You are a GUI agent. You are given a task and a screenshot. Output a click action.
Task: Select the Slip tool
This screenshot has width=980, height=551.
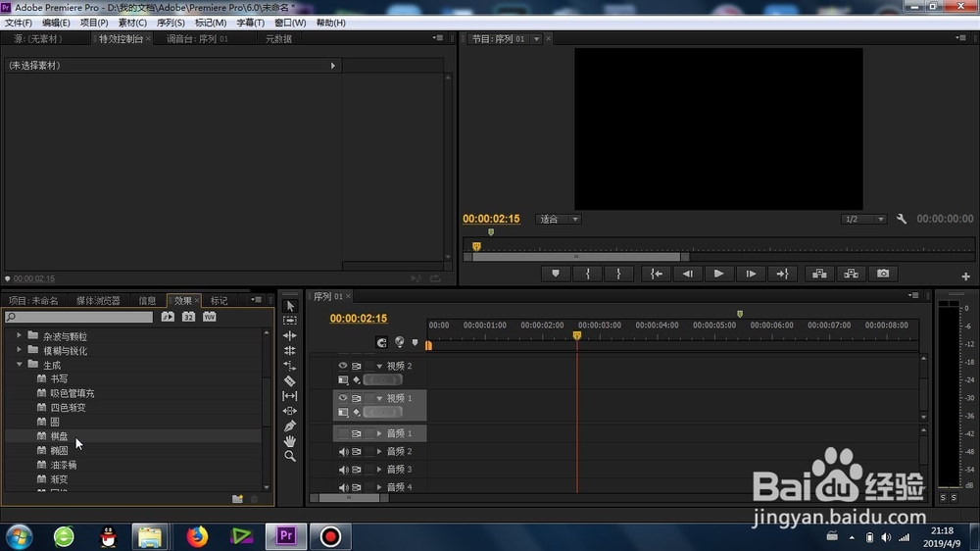pos(290,396)
